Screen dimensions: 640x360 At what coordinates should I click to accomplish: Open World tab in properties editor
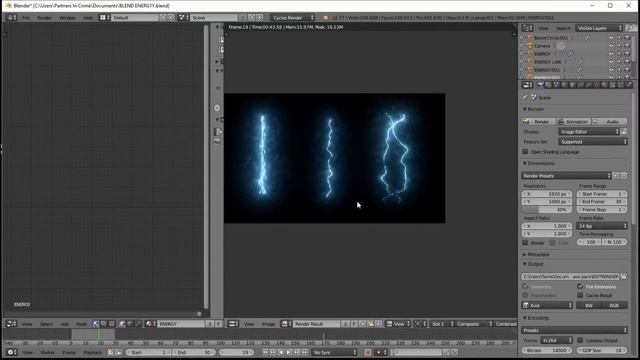(564, 85)
